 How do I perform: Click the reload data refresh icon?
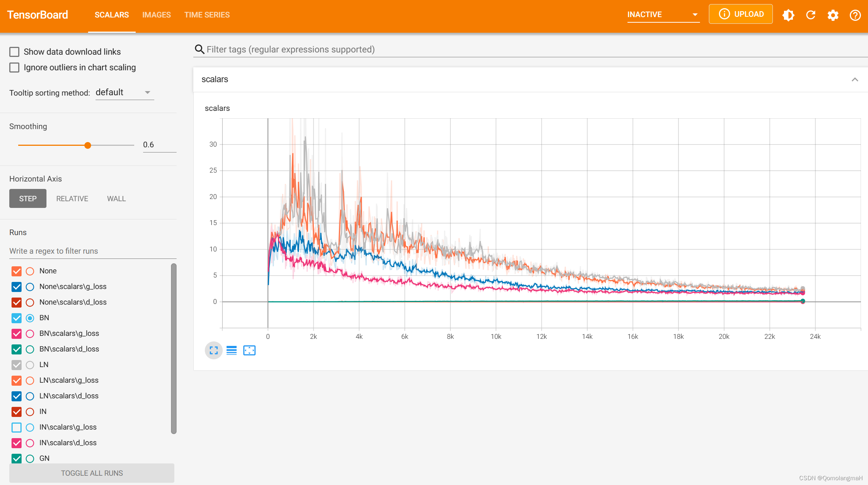pos(811,15)
